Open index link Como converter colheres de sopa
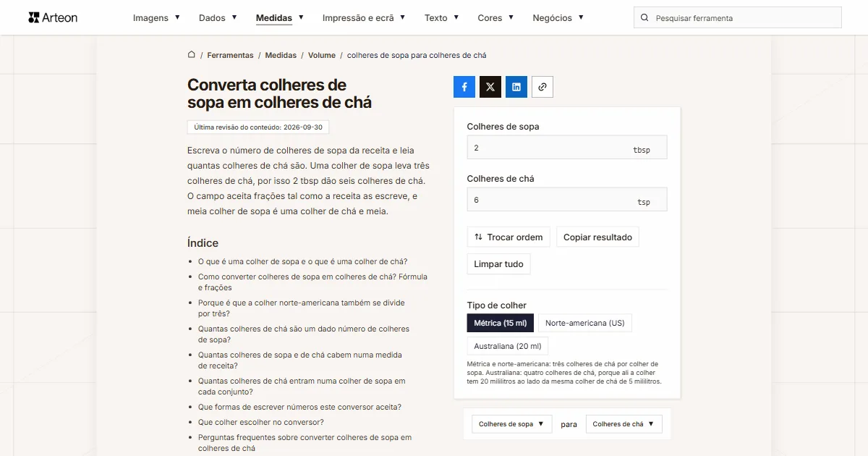 312,282
